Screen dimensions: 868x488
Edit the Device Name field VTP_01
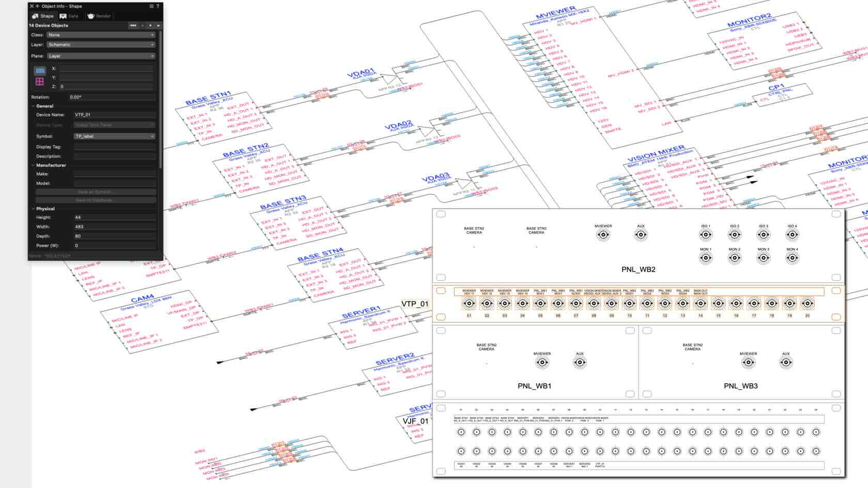coord(114,115)
